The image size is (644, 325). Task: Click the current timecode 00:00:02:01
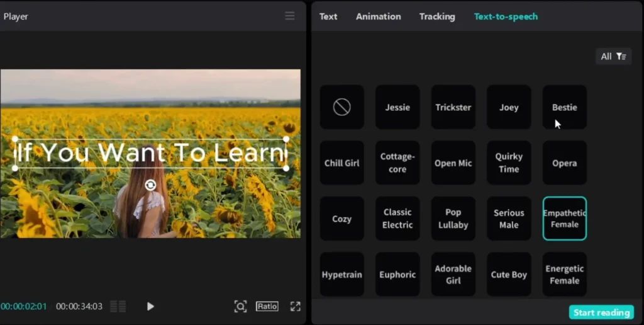24,306
